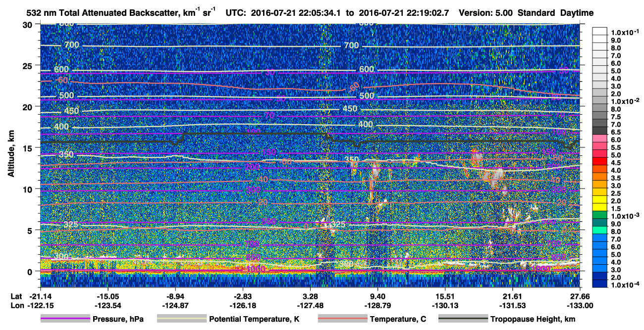
Task: Select the 'Pressure, hPa' legend label
Action: 118,320
